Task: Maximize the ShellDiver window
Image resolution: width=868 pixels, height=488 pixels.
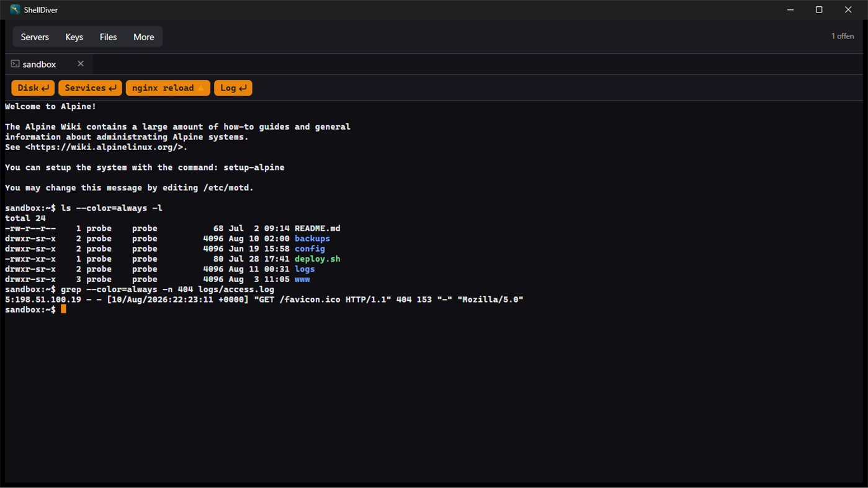Action: [x=819, y=10]
